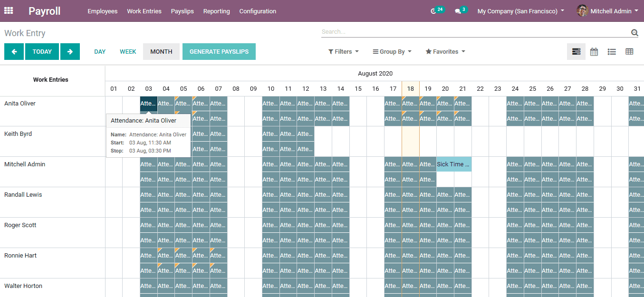Click Generate Payslips button
Image resolution: width=644 pixels, height=297 pixels.
219,52
